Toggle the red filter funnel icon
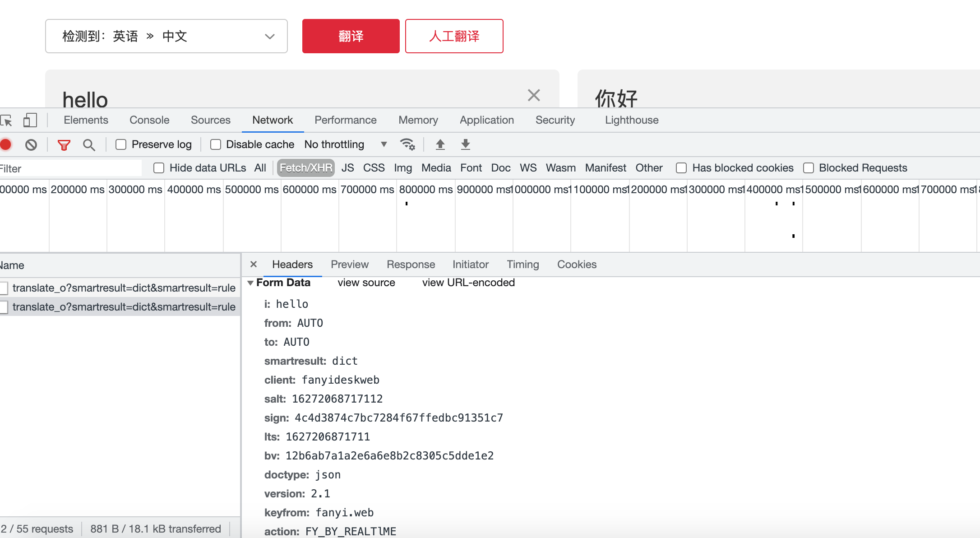 tap(64, 145)
